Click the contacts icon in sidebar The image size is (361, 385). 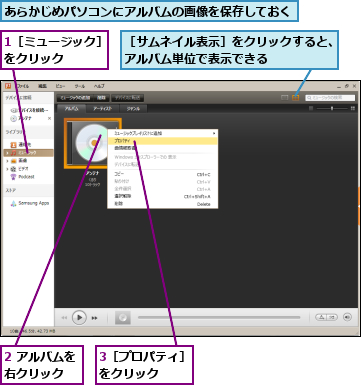point(13,145)
